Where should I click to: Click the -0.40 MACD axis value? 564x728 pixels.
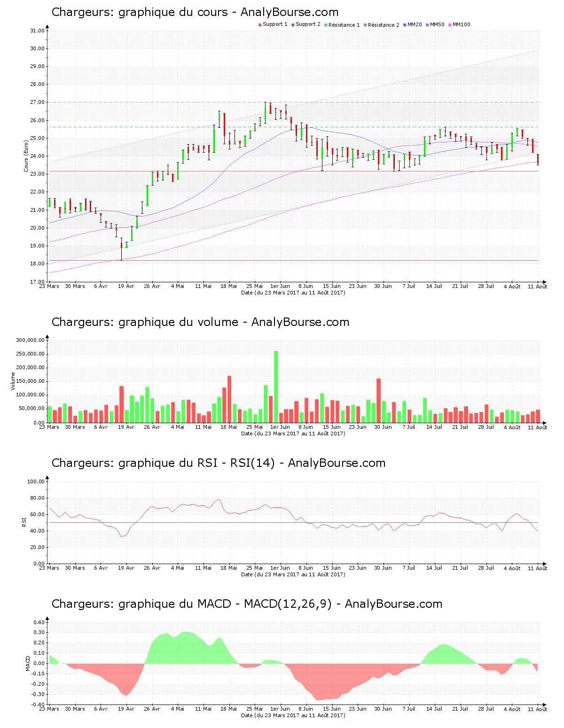point(38,705)
